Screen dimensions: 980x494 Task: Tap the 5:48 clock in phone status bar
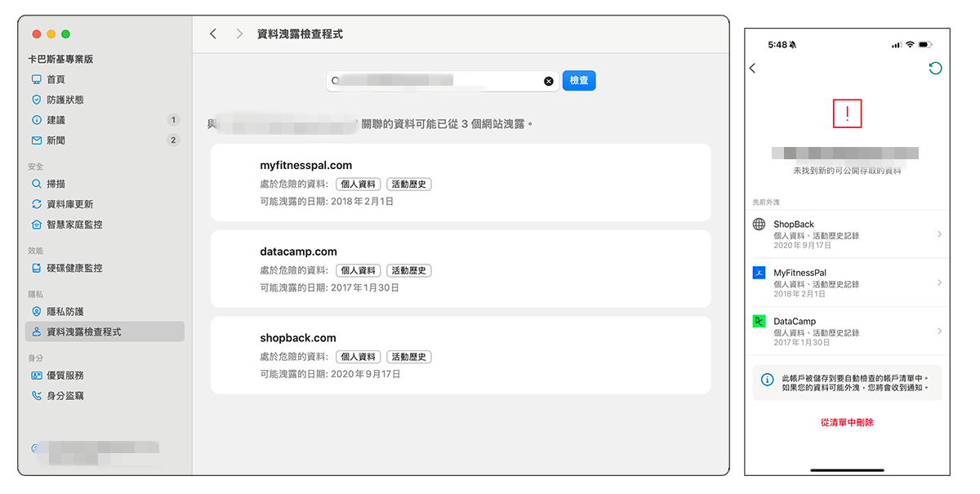(x=777, y=44)
